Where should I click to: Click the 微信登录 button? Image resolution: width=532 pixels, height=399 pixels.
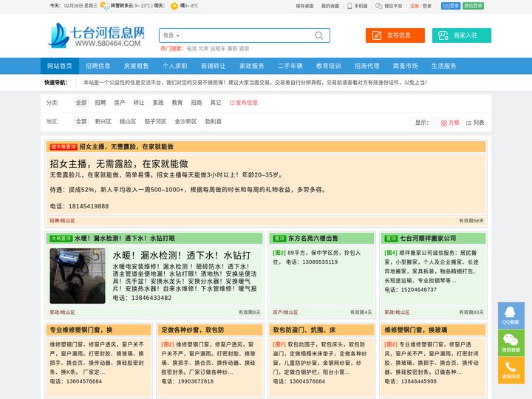point(473,6)
